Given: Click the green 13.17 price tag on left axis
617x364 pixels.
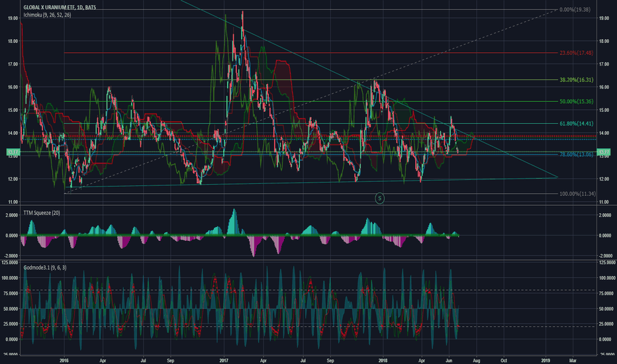Looking at the screenshot, I should [13, 152].
